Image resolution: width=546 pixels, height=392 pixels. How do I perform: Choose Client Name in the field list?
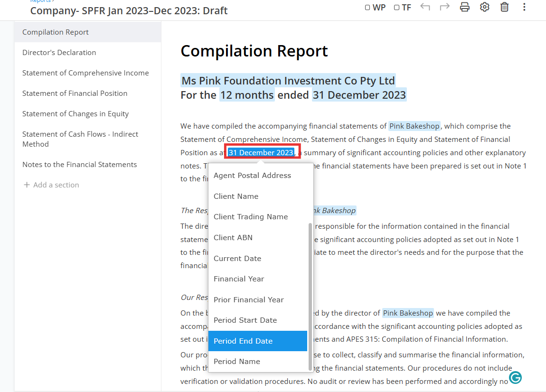258,196
